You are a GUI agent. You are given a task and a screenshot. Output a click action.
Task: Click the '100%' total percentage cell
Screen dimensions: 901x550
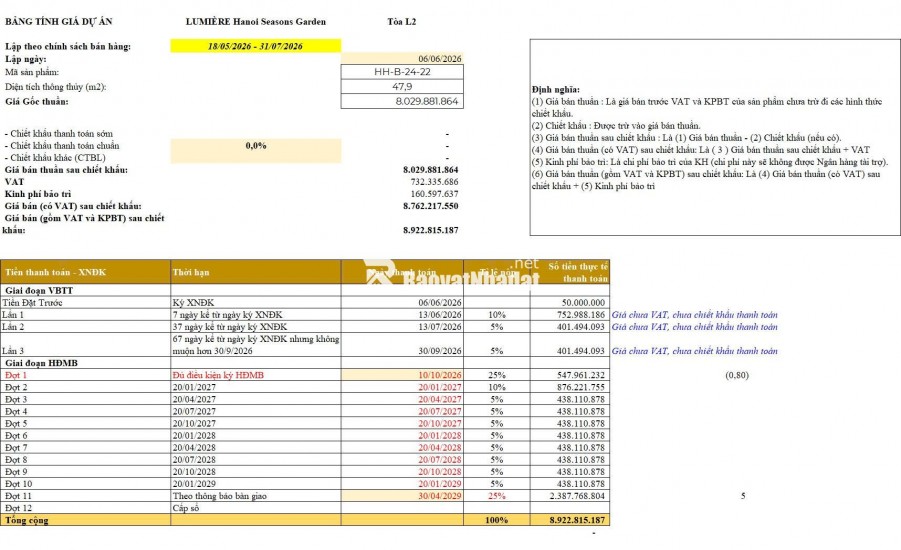496,520
